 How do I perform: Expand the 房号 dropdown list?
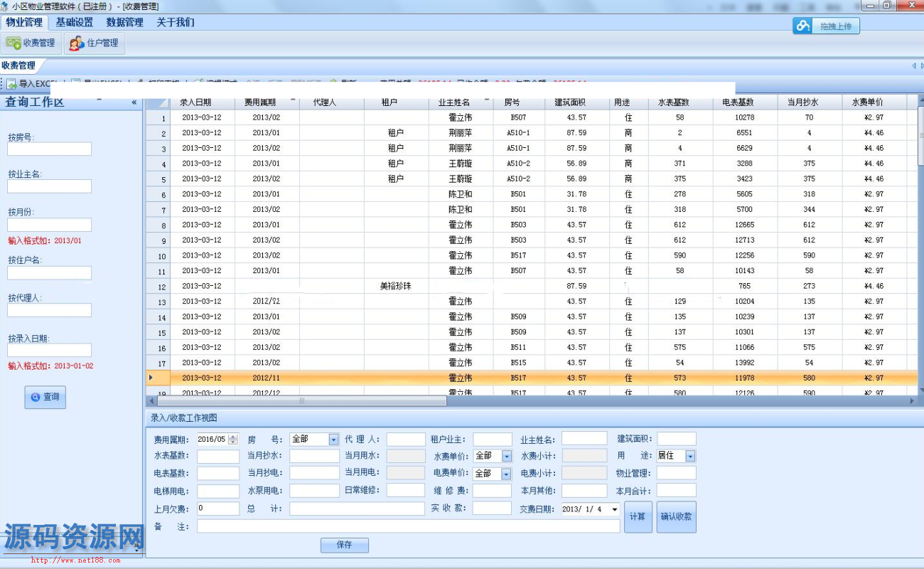(333, 440)
